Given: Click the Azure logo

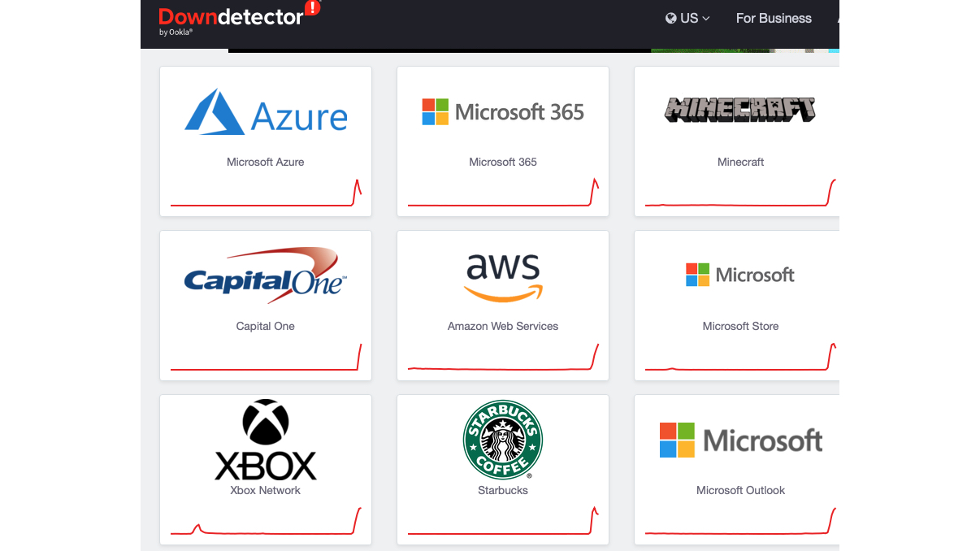Looking at the screenshot, I should click(x=266, y=112).
